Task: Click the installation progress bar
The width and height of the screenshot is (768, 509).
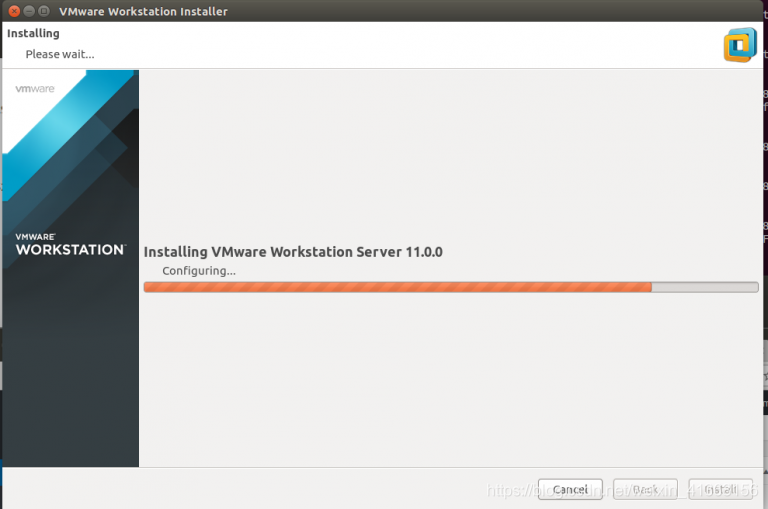Action: [x=451, y=287]
